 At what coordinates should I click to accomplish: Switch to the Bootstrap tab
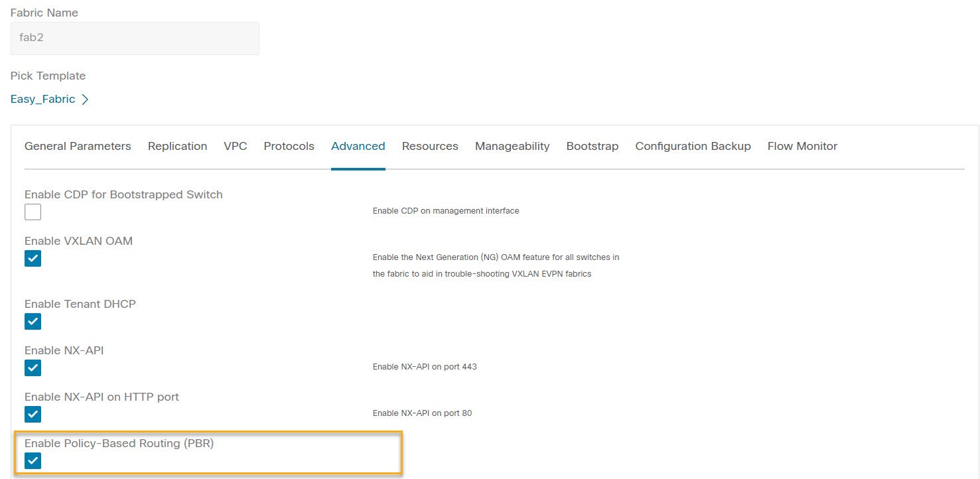(593, 146)
